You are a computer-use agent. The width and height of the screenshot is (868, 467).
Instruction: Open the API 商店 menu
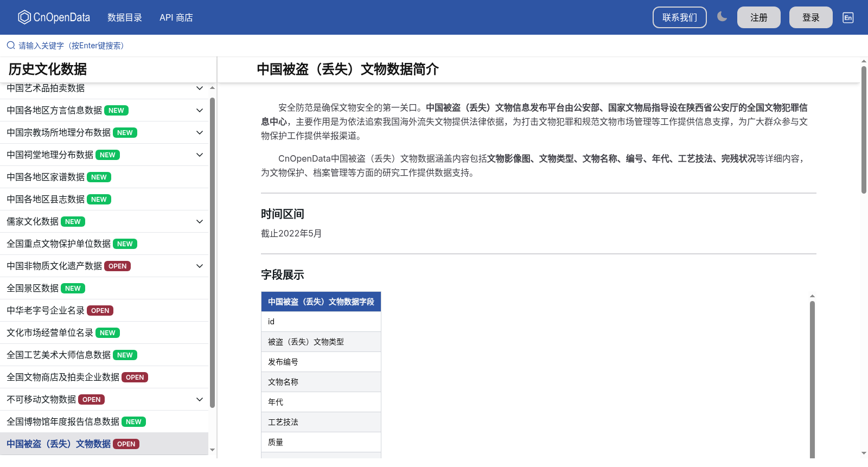click(176, 17)
